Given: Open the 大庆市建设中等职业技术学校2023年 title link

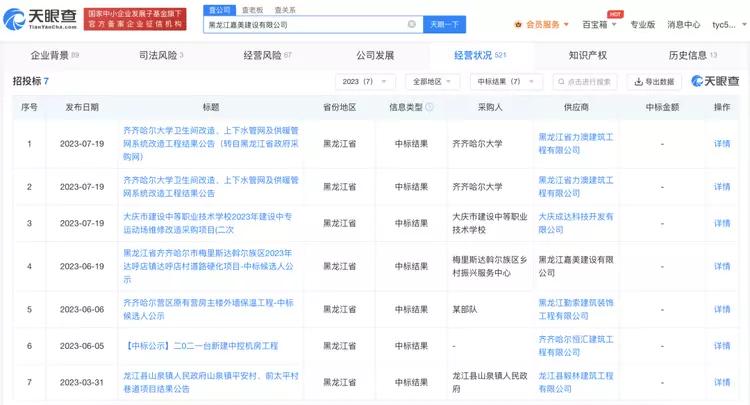Looking at the screenshot, I should click(x=207, y=223).
